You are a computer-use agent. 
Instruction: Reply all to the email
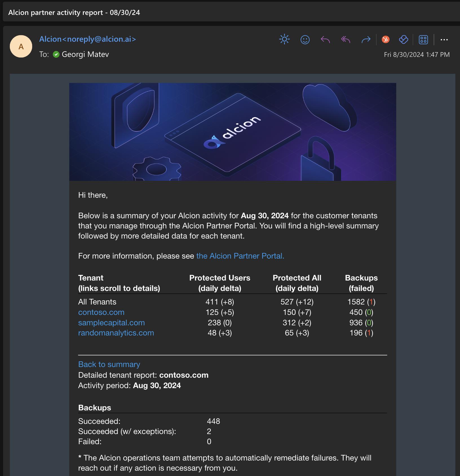346,40
